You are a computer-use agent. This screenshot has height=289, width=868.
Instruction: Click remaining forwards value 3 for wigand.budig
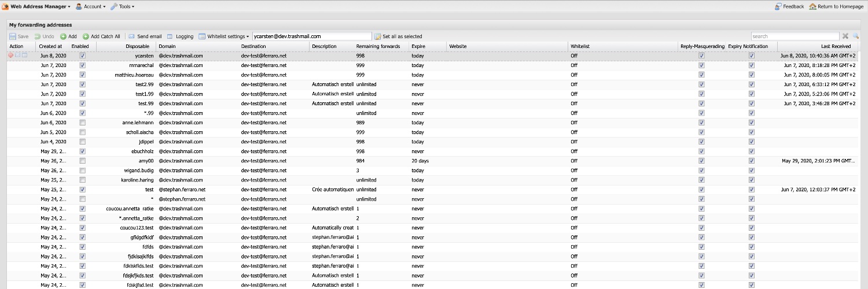click(358, 171)
